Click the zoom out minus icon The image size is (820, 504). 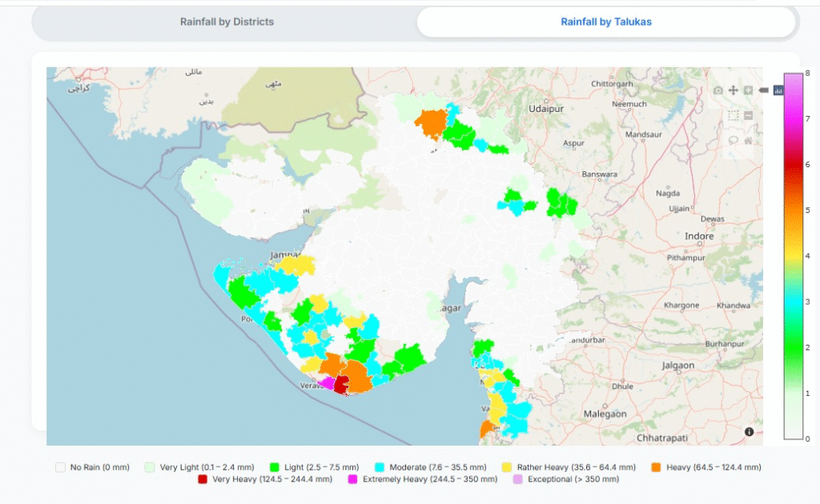[748, 115]
